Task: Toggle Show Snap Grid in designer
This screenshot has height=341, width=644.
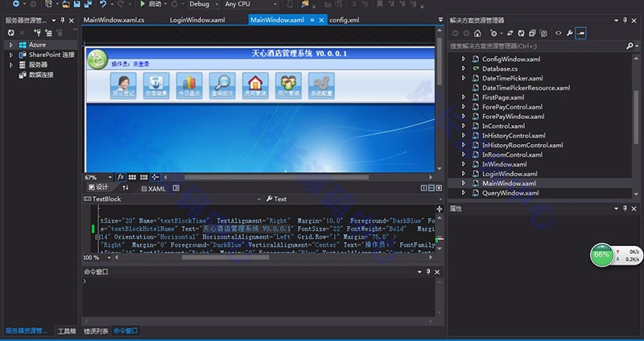Action: pos(132,177)
